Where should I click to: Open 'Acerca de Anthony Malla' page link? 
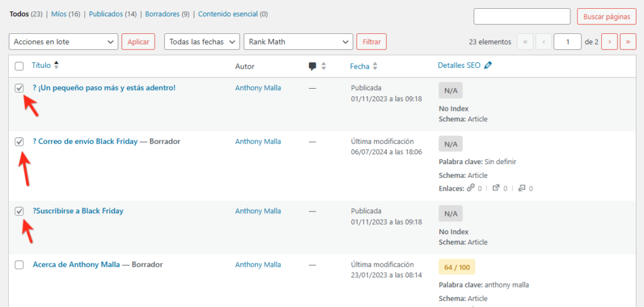click(x=76, y=265)
